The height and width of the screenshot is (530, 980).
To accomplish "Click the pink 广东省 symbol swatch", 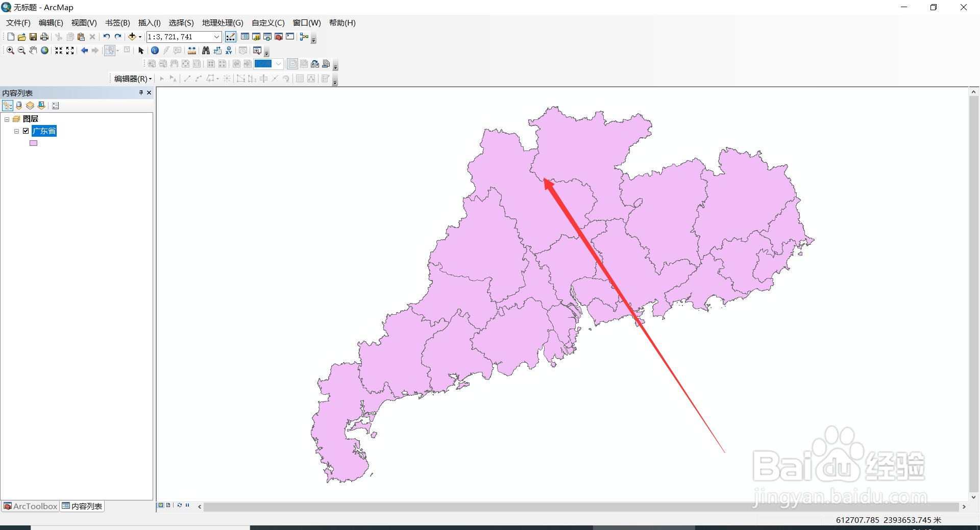I will 34,143.
